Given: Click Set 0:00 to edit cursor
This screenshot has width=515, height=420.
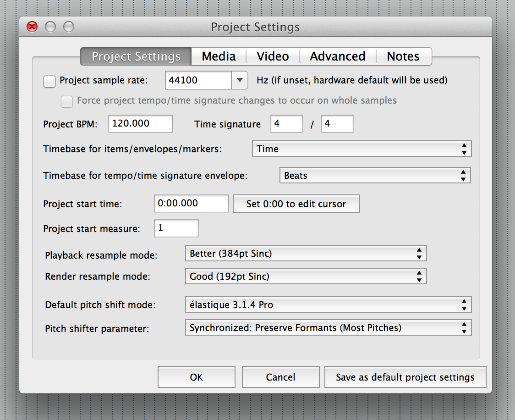Looking at the screenshot, I should [296, 204].
